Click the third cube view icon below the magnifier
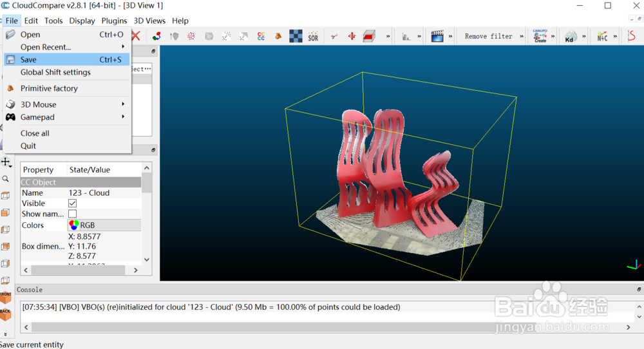Image resolution: width=644 pixels, height=349 pixels. [5, 229]
